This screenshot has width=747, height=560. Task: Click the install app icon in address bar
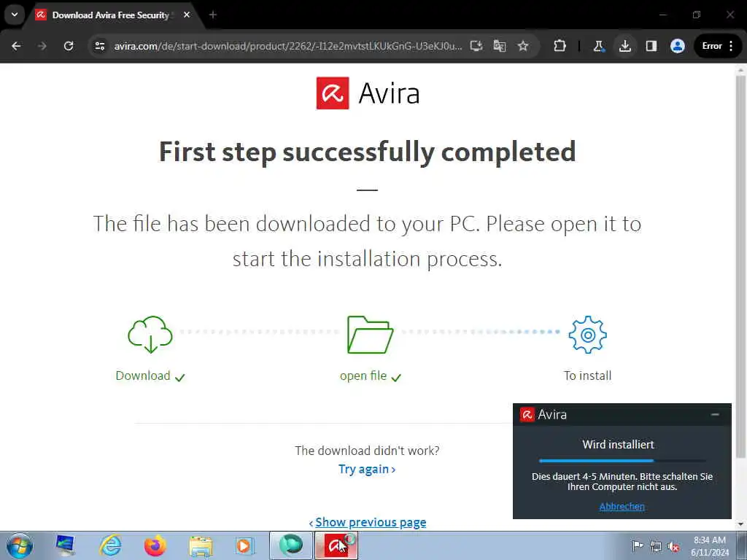(x=476, y=46)
